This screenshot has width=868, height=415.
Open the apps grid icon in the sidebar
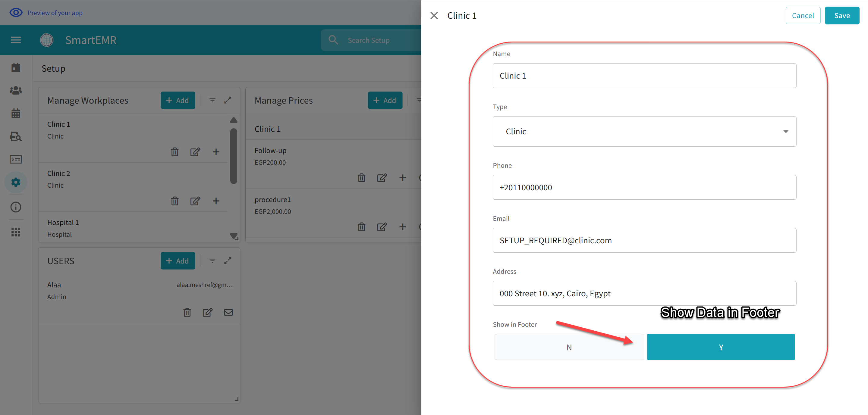16,232
